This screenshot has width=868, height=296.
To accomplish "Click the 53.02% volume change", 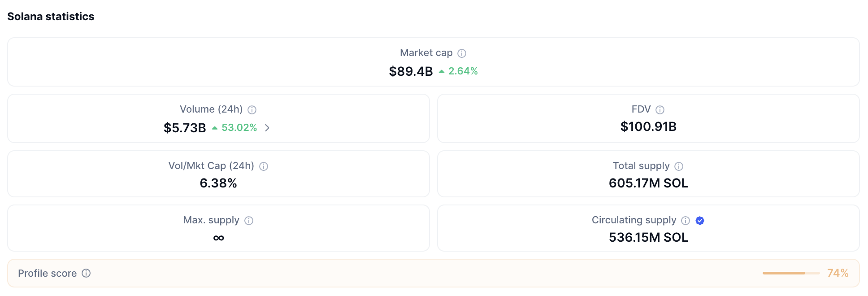I will (239, 128).
